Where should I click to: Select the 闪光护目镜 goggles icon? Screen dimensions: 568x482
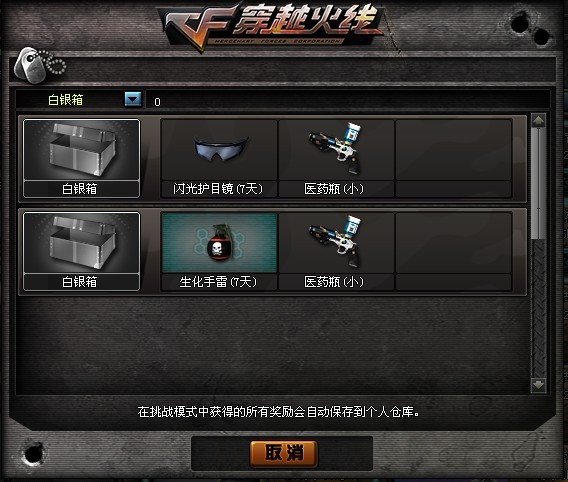[x=219, y=150]
